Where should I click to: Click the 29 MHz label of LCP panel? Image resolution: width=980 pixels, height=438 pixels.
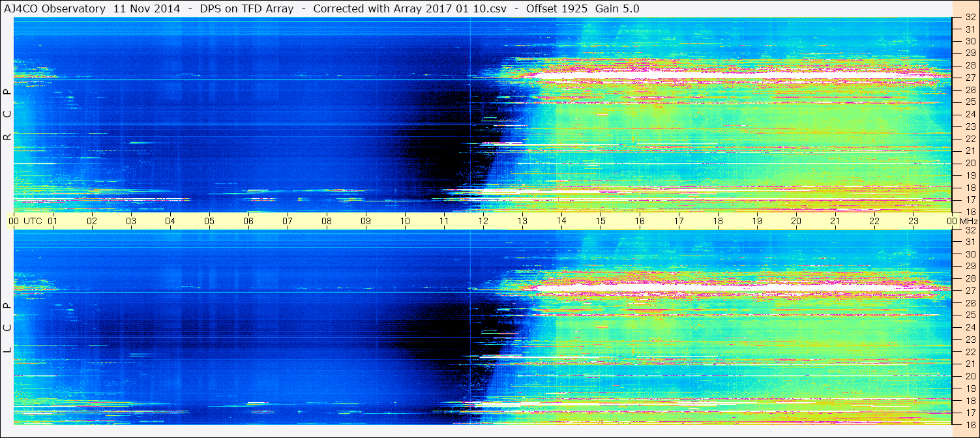tap(970, 266)
